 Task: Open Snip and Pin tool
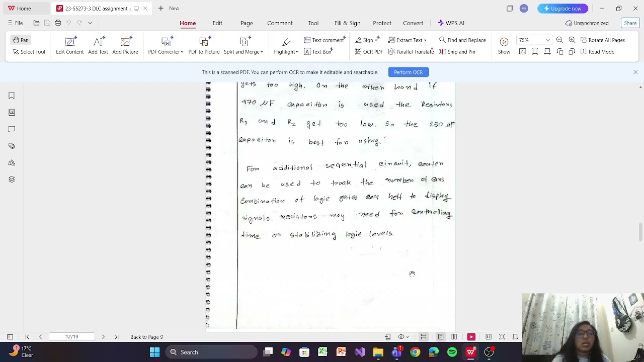click(x=457, y=52)
